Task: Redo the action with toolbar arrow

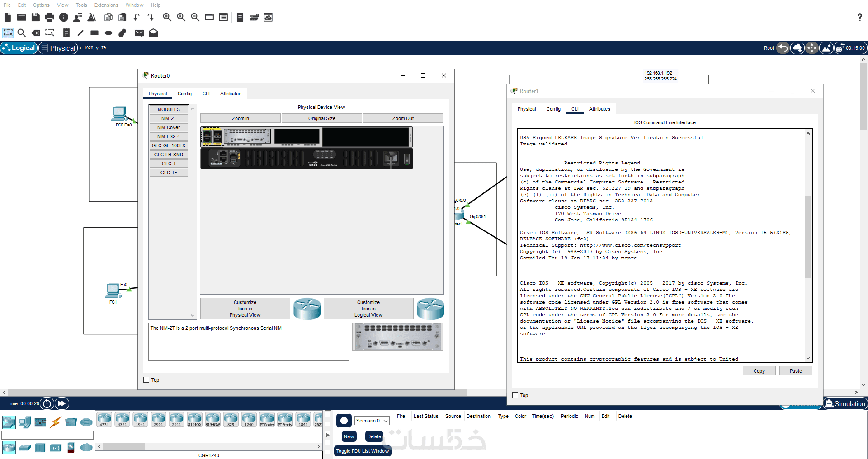Action: tap(151, 17)
